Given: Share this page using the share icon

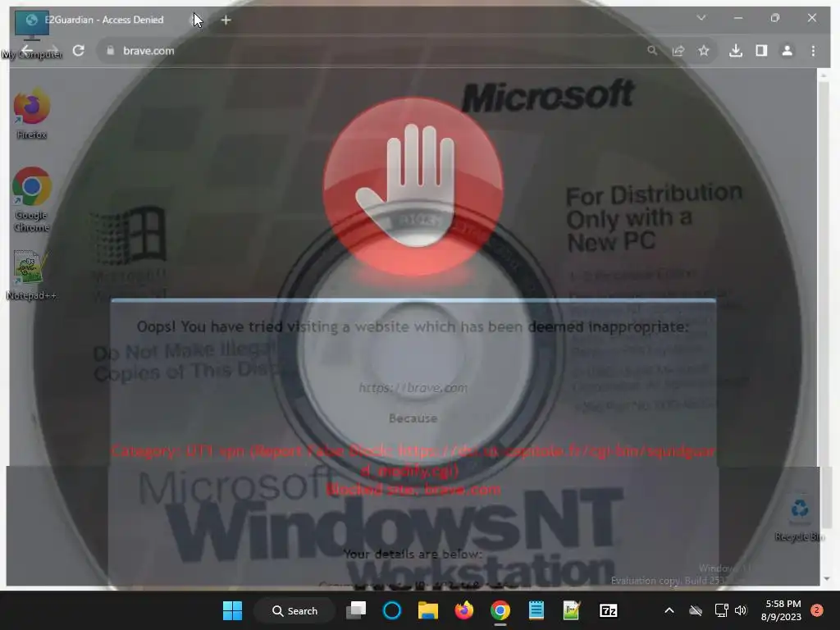Looking at the screenshot, I should [678, 50].
